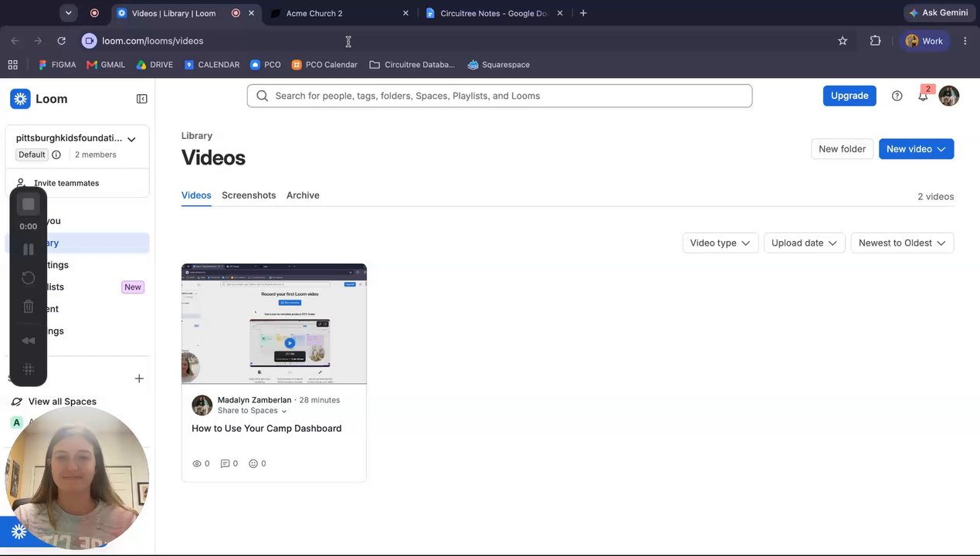
Task: Click the New folder button
Action: click(x=842, y=149)
